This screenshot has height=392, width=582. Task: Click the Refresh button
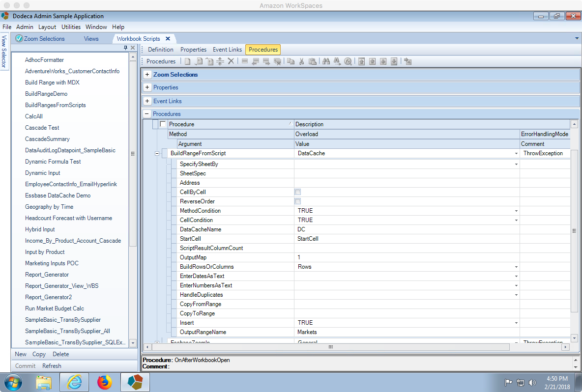(52, 365)
